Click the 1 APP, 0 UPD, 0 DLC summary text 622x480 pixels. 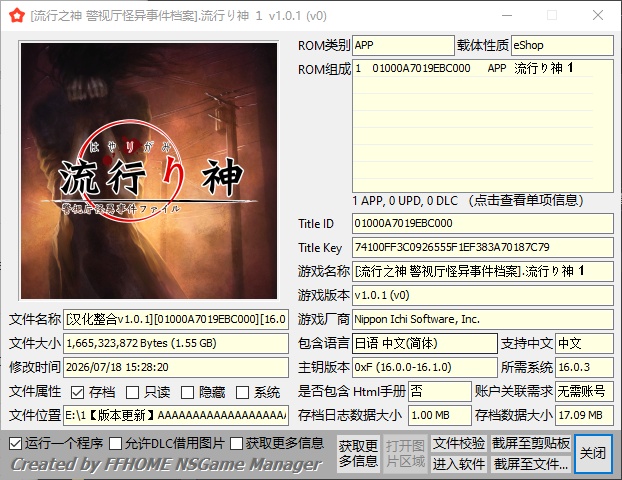405,201
